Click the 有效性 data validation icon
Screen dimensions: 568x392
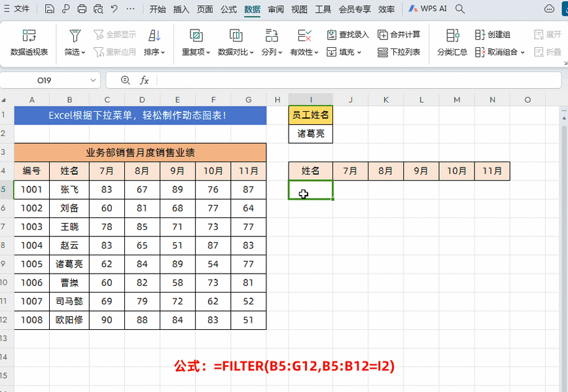point(304,35)
